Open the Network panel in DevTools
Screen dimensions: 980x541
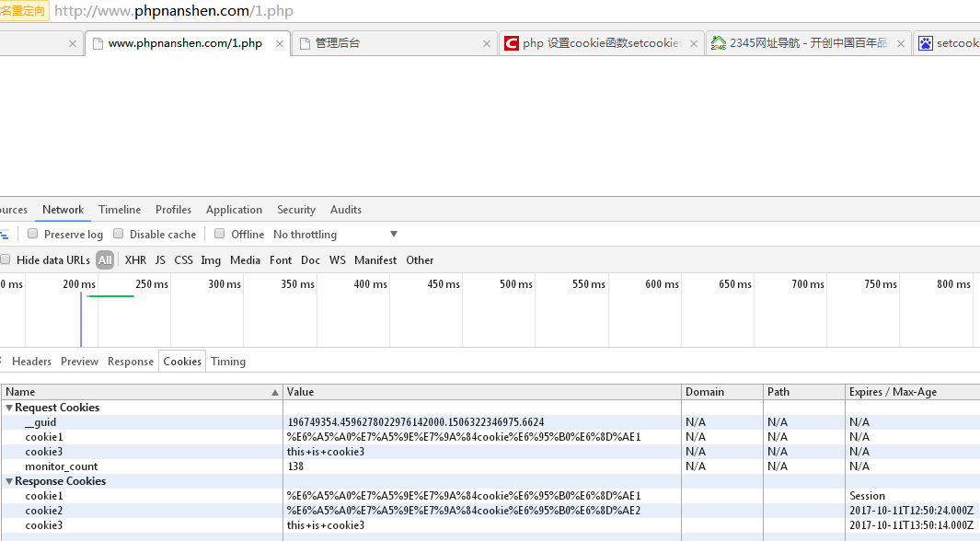(63, 210)
